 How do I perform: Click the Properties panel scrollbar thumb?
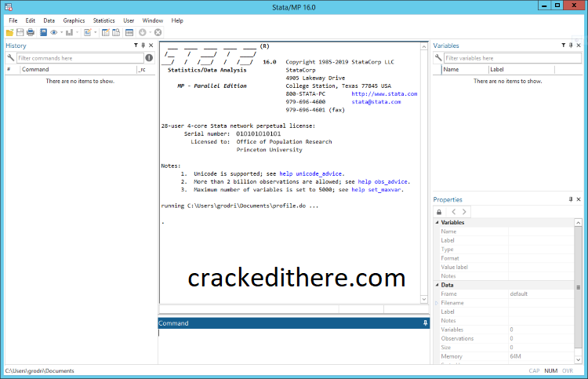(578, 287)
